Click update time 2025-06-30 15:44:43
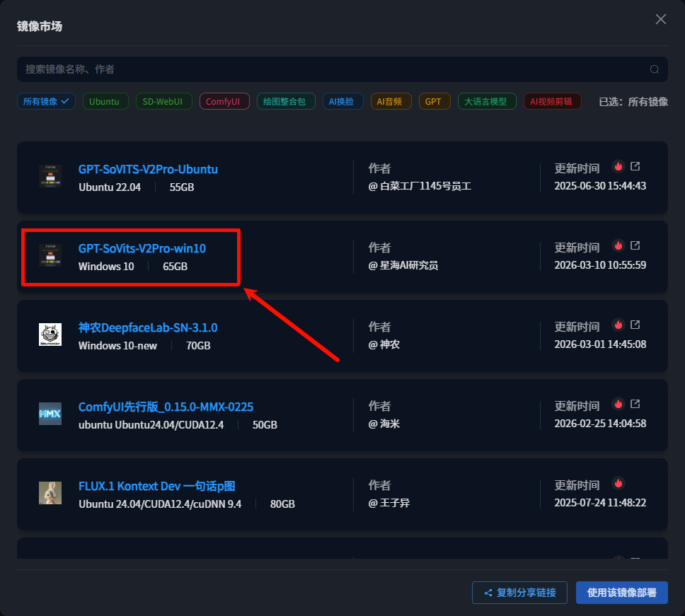Image resolution: width=685 pixels, height=616 pixels. [x=600, y=186]
